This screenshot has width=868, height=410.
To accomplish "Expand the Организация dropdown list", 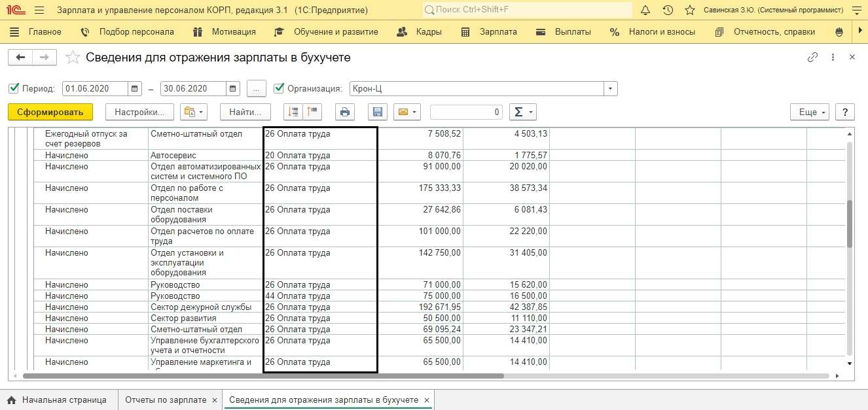I will [610, 89].
